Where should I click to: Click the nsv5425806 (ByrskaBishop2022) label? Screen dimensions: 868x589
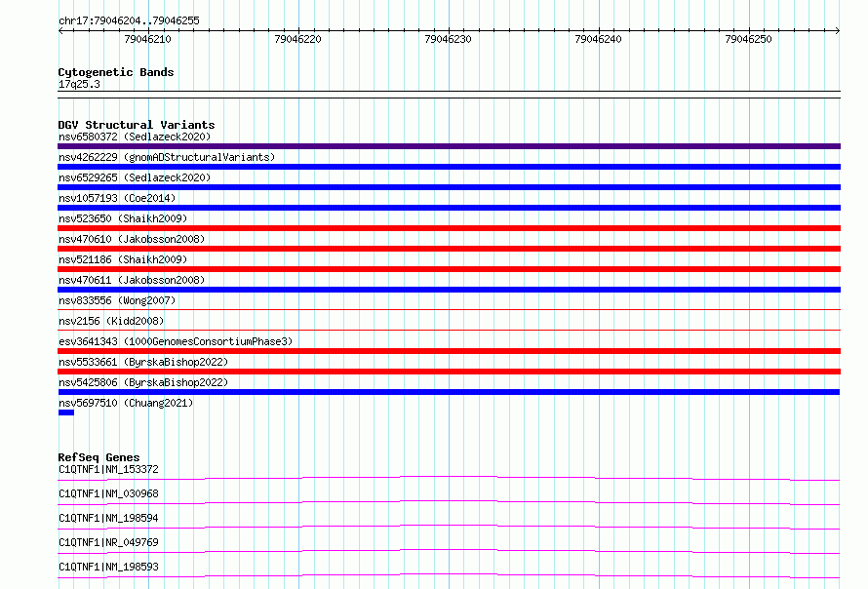[x=143, y=382]
